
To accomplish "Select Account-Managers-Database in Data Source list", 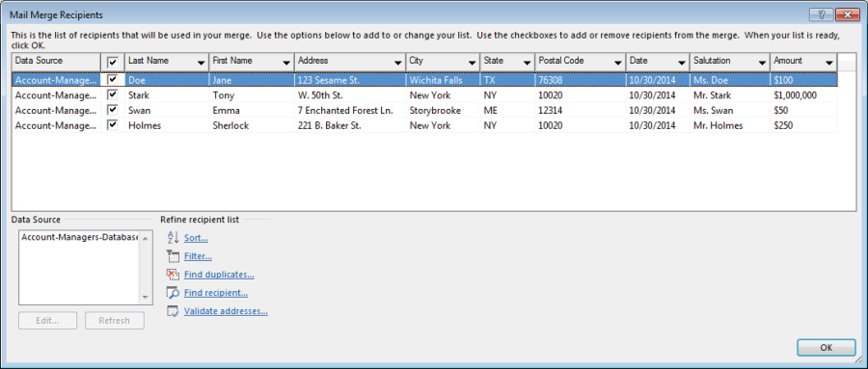I will coord(79,237).
